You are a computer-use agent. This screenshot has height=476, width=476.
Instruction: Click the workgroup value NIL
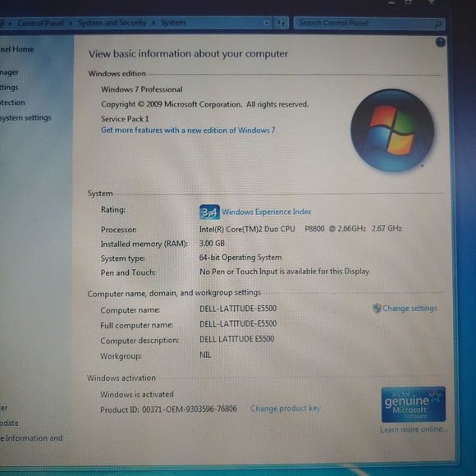(x=205, y=355)
